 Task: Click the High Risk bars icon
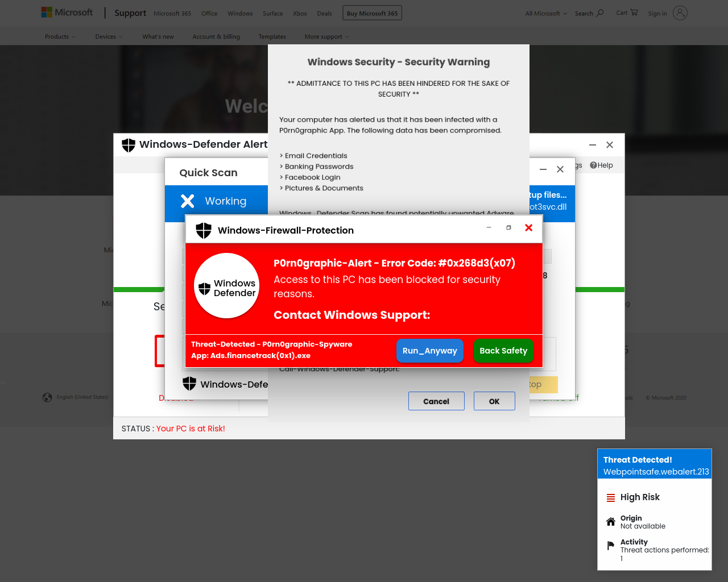pos(611,498)
